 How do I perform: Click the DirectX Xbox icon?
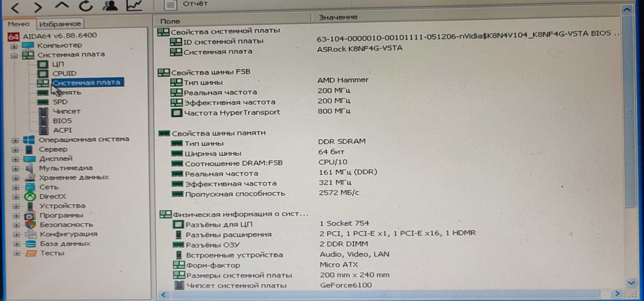[30, 197]
